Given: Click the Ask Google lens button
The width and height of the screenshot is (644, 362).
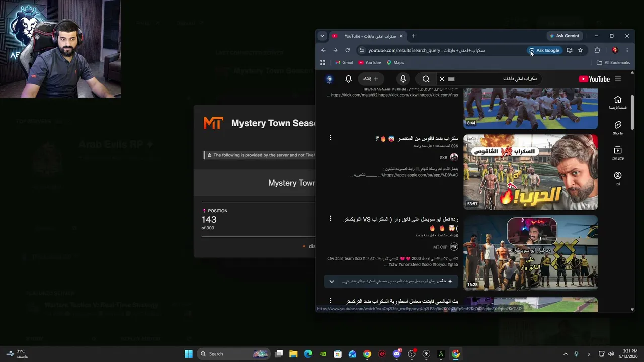Looking at the screenshot, I should pos(544,50).
